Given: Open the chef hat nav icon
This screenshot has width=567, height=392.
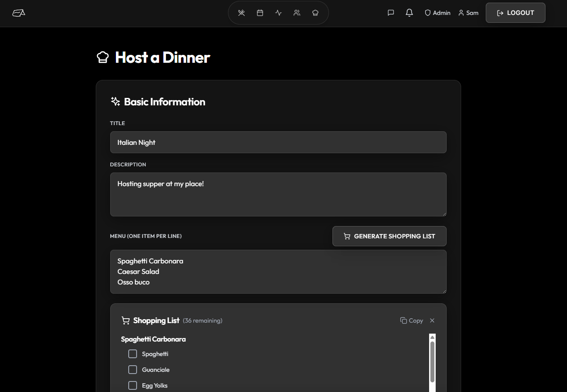Looking at the screenshot, I should pos(315,13).
